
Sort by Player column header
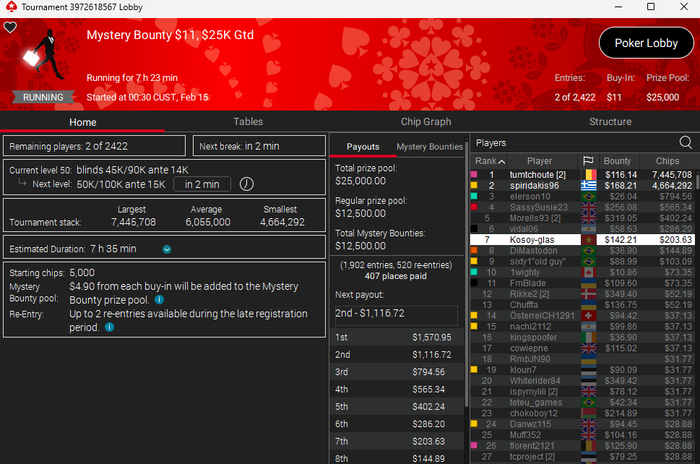tap(539, 161)
